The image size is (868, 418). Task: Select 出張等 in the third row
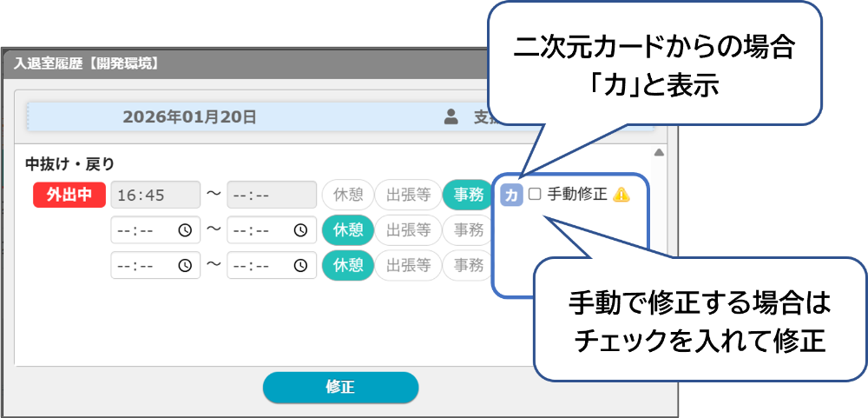(407, 265)
